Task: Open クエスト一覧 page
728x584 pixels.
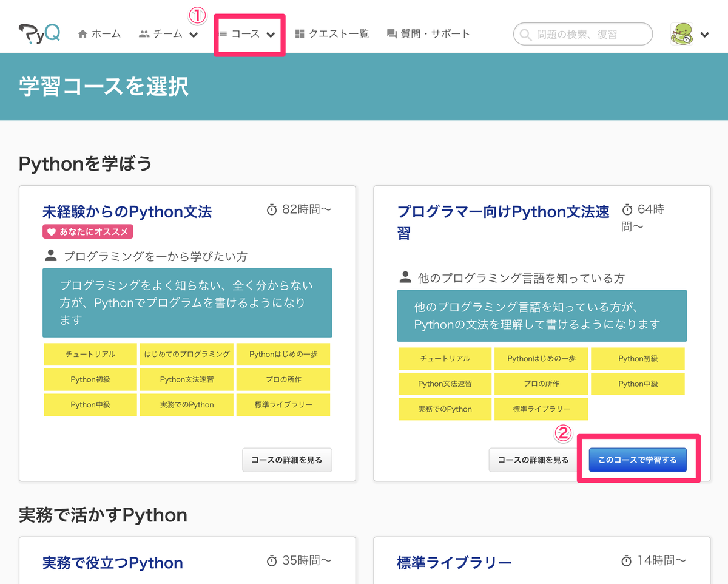Action: pos(332,34)
